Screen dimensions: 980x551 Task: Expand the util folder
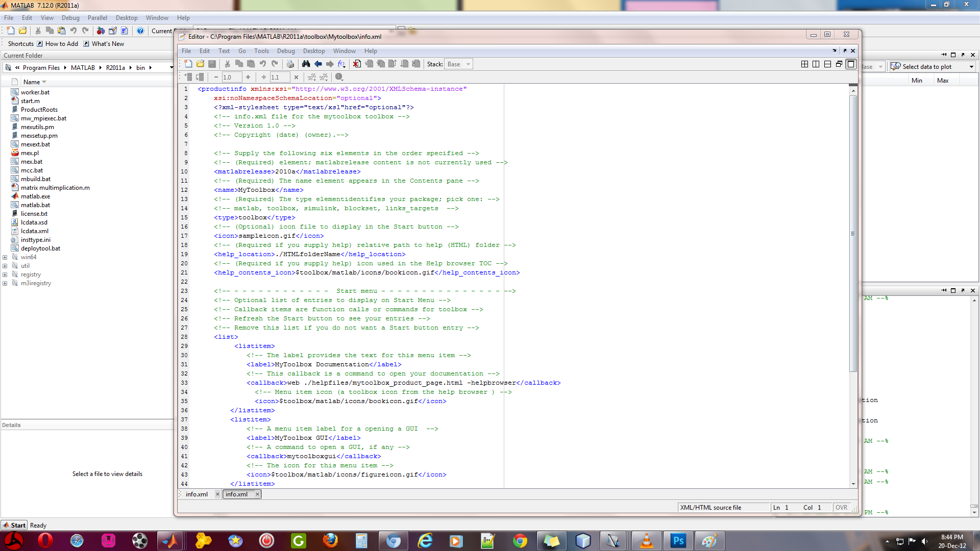[x=5, y=266]
